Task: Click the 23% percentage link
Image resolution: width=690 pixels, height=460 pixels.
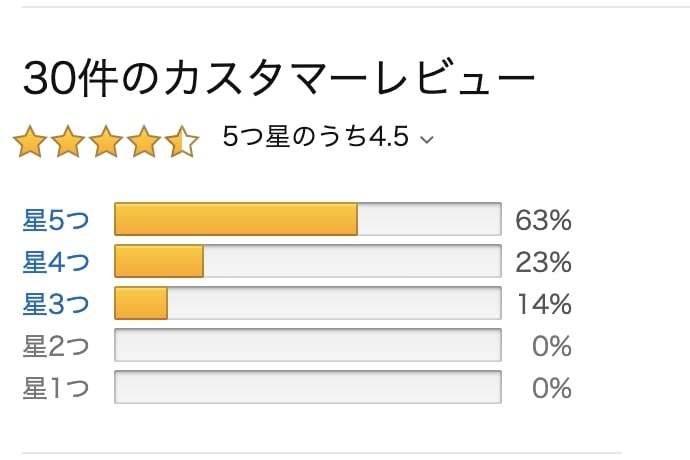Action: pos(543,262)
